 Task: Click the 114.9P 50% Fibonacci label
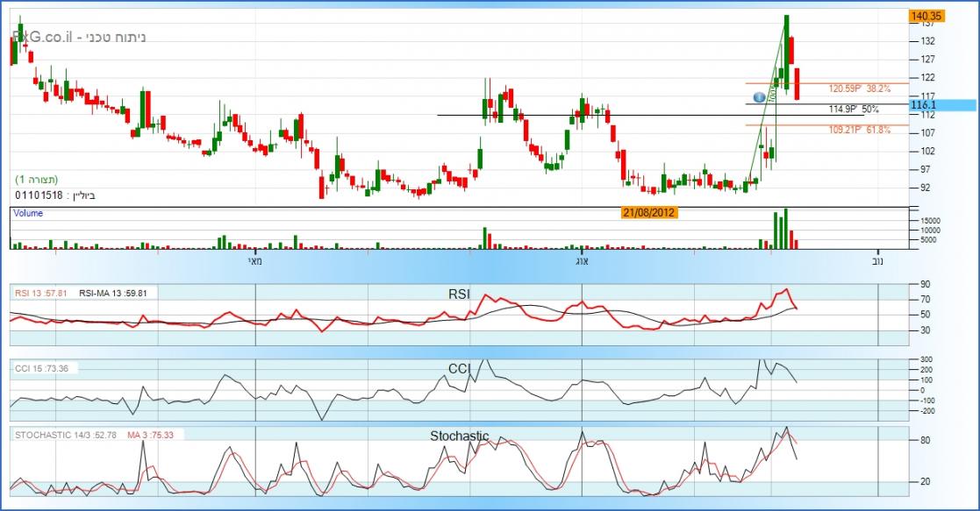coord(854,110)
